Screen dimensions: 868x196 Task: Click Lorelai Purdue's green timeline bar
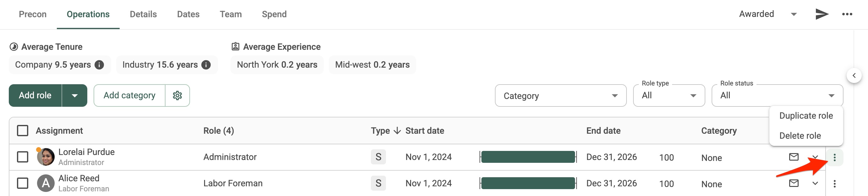tap(528, 157)
